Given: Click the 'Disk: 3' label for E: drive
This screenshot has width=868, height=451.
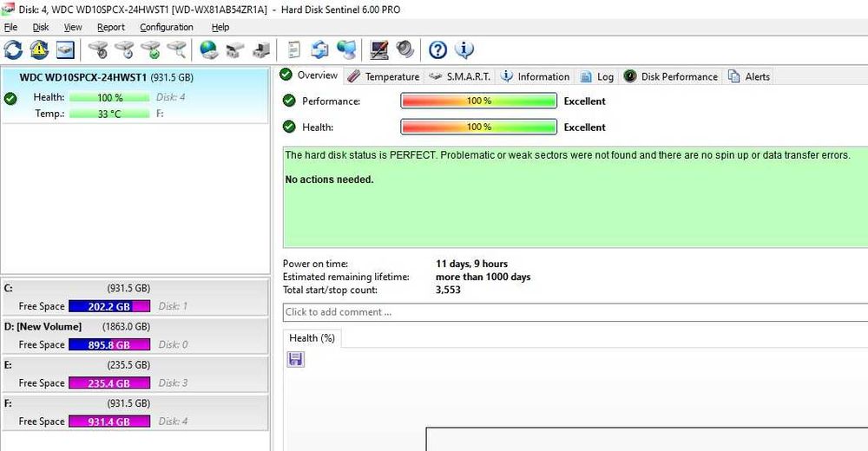Looking at the screenshot, I should (x=173, y=383).
